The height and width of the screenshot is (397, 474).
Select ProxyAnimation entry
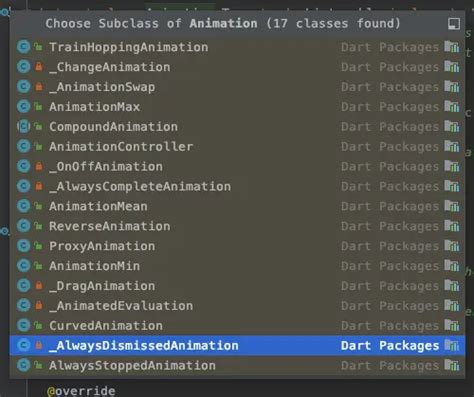coord(237,246)
